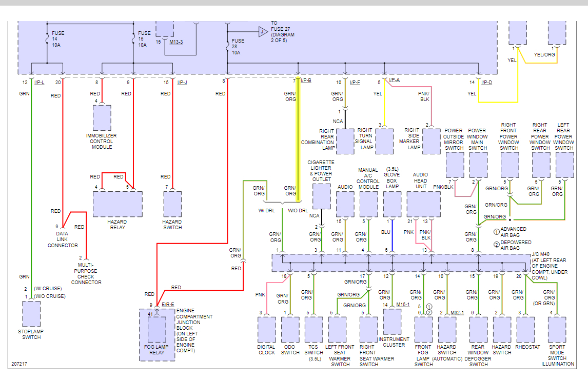Select the Cigarette Lighter & Power Outlet box
This screenshot has height=381, width=588.
click(x=322, y=196)
